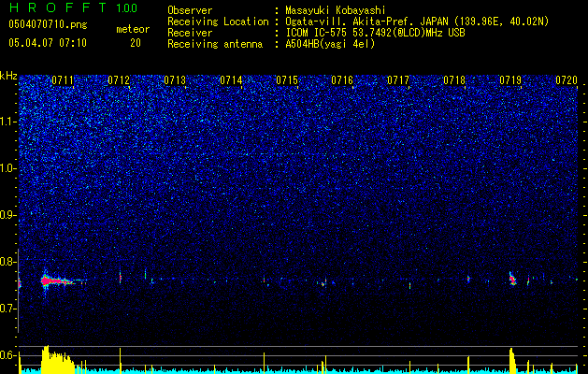Screen dimensions: 588x374
Task: Click the ICOM IC-575 53.7492 MHz receiver text
Action: coord(375,33)
